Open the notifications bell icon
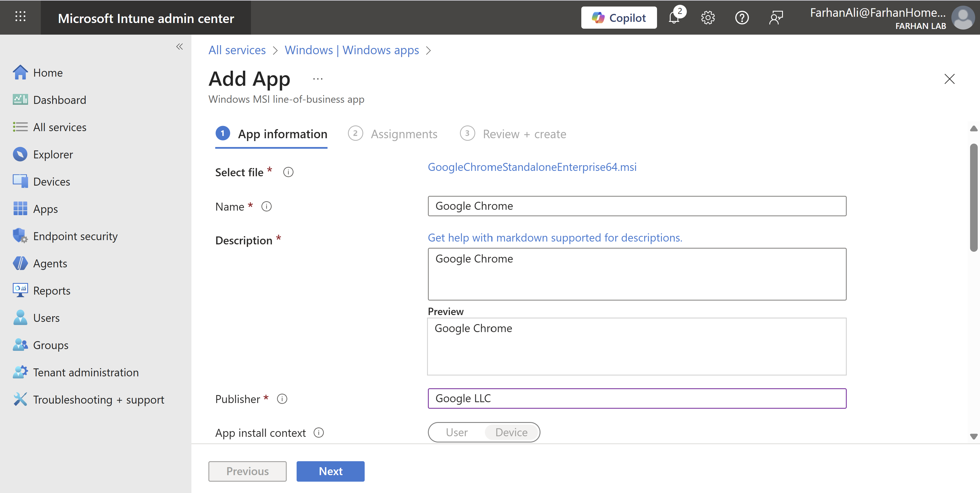This screenshot has height=493, width=980. pyautogui.click(x=674, y=18)
